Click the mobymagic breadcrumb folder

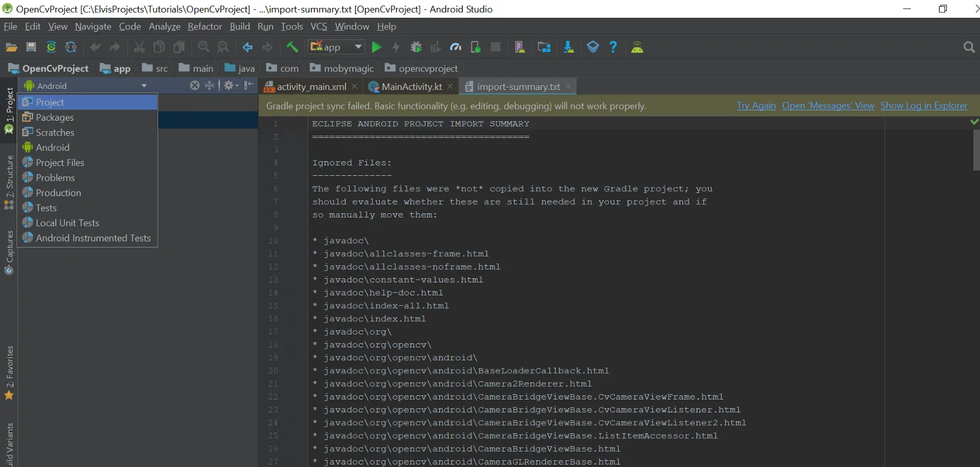[x=342, y=68]
